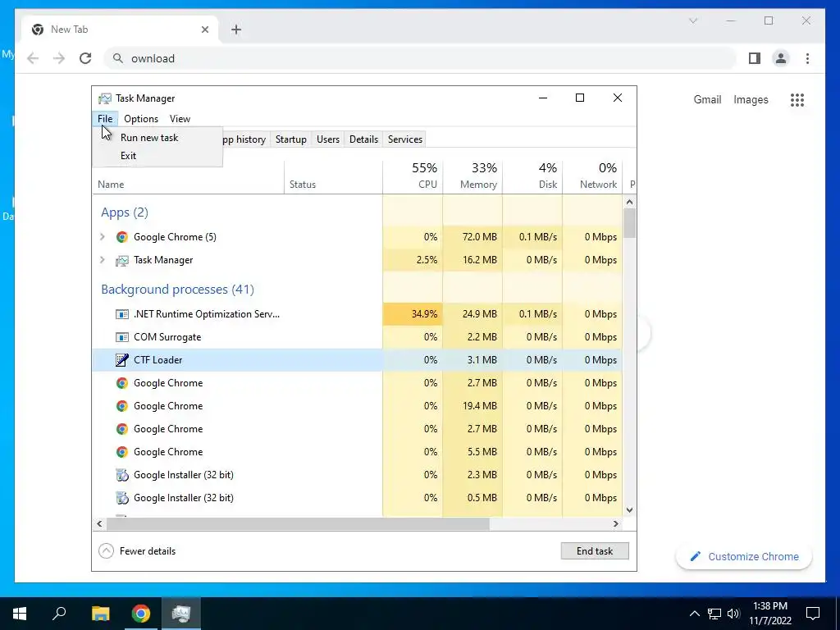Click the 1:38 PM taskbar clock
This screenshot has height=630, width=840.
pos(769,614)
